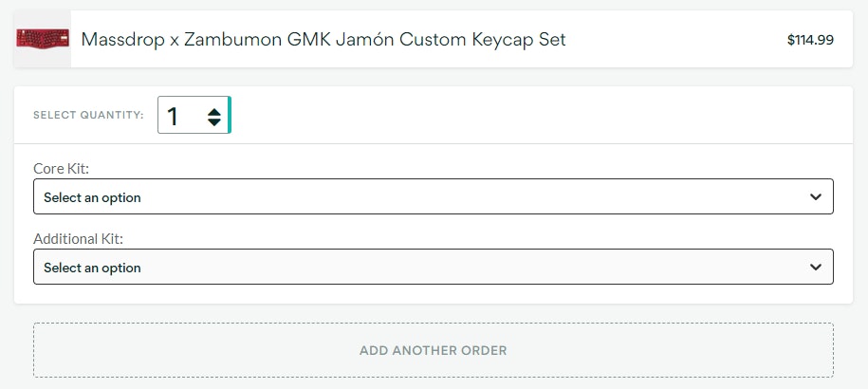Click the $114.99 price text
The height and width of the screenshot is (389, 868).
[810, 40]
